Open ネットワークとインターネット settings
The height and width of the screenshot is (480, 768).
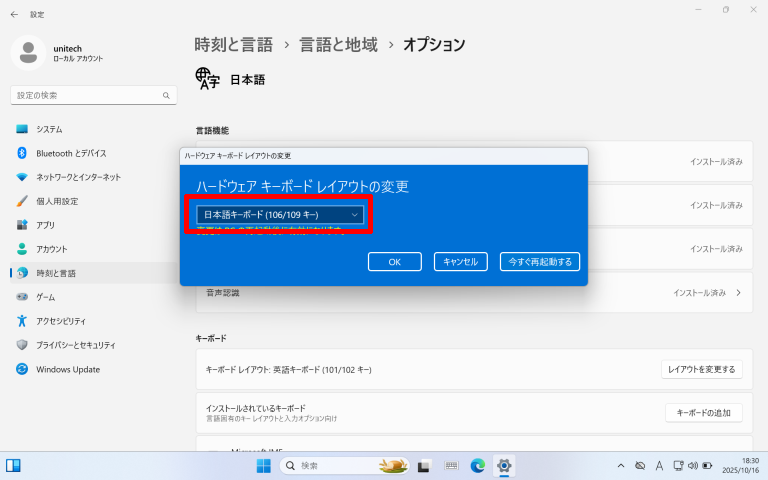78,177
